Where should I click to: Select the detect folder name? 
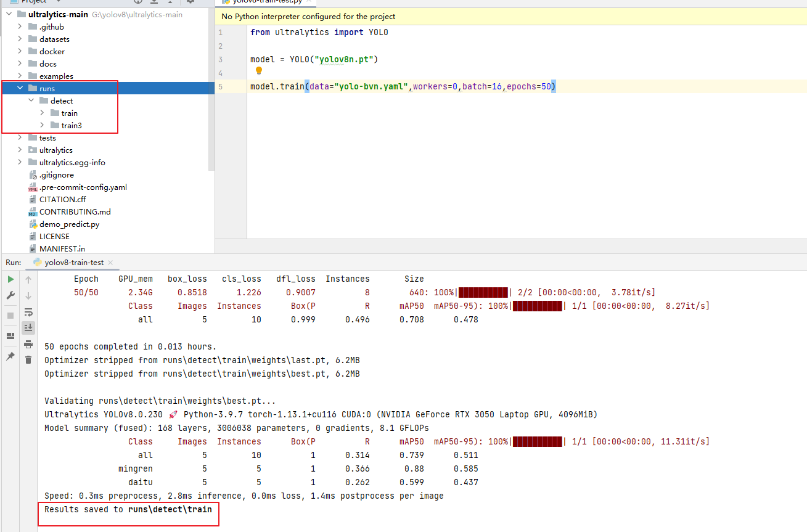click(62, 100)
